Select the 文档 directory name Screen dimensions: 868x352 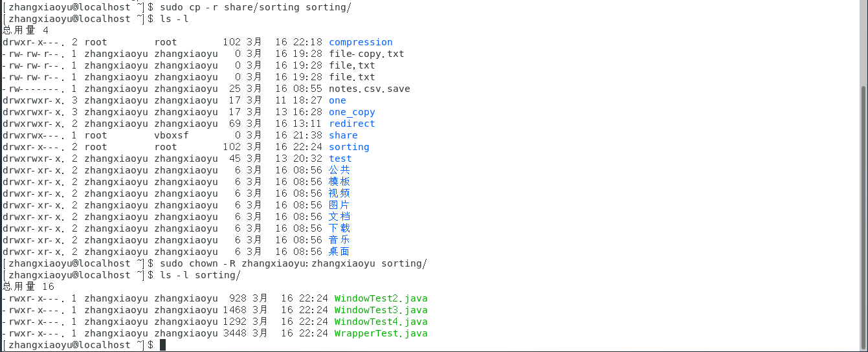pos(339,217)
